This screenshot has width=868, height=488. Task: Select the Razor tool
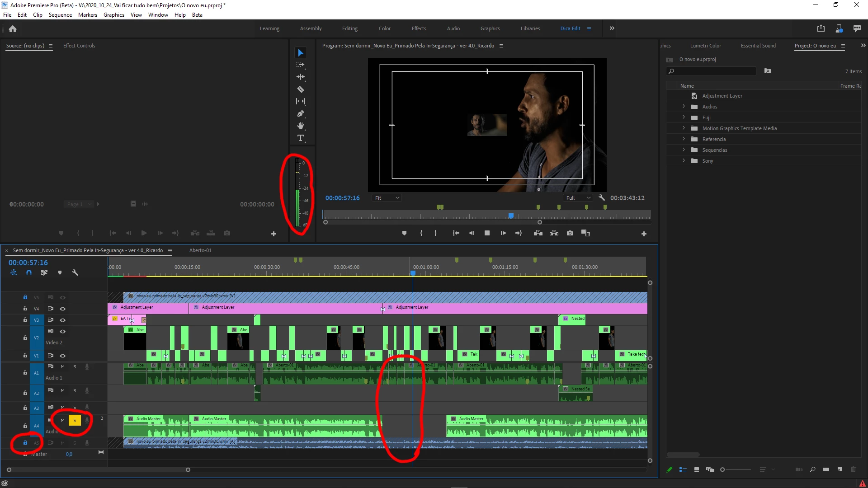[301, 89]
